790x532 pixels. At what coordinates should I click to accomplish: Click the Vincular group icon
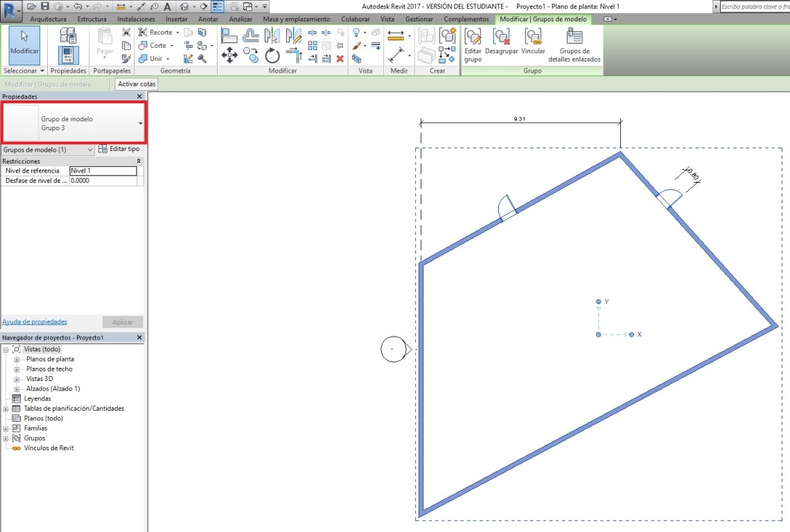[x=533, y=46]
